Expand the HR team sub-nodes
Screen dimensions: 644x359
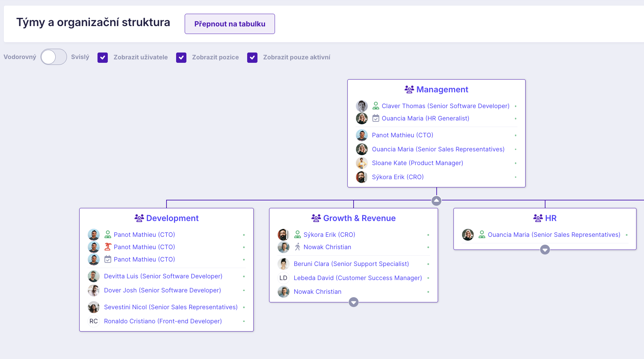point(545,250)
